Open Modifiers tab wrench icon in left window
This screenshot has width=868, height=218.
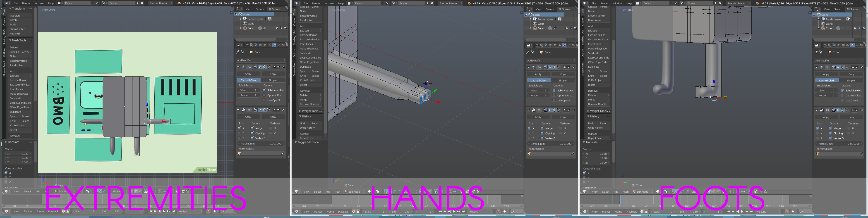[274, 45]
